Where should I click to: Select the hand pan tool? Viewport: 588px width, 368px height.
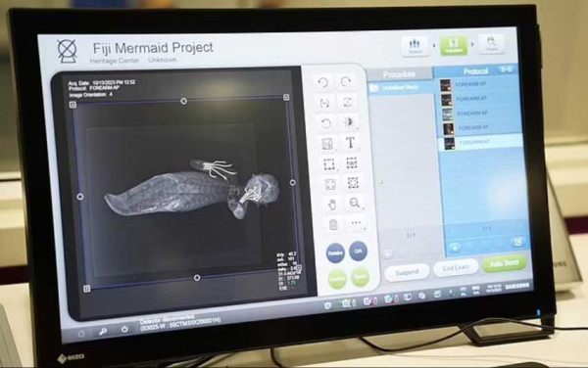click(x=332, y=205)
